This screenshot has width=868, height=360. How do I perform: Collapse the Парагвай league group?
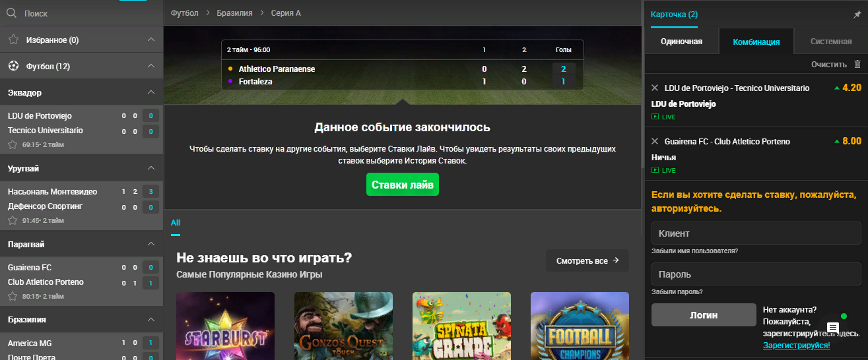click(150, 244)
